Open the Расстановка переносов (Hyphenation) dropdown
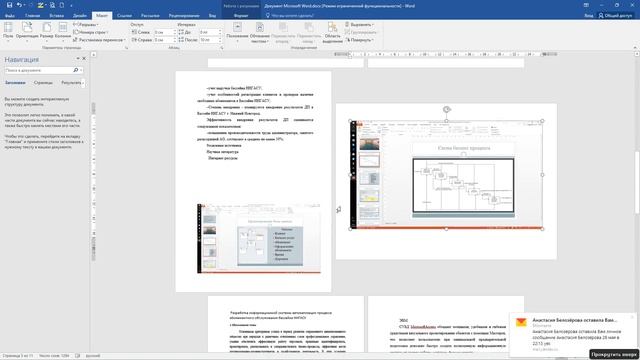 (99, 40)
